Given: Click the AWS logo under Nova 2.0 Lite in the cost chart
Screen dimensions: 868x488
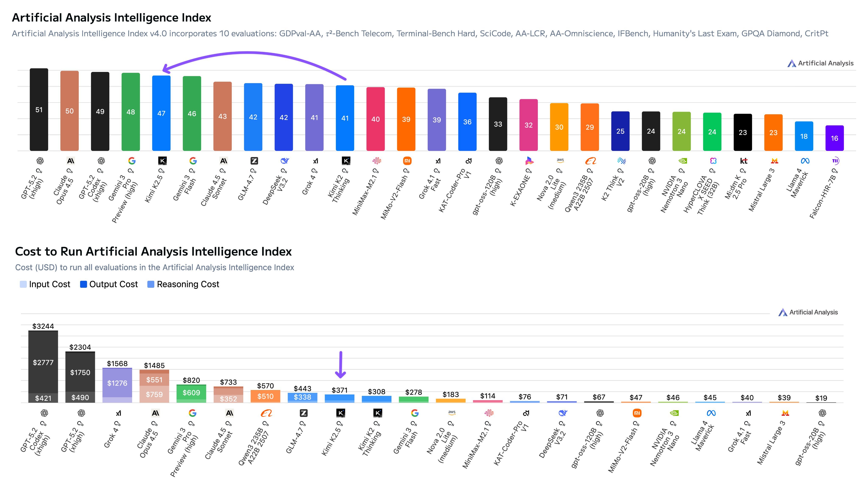Looking at the screenshot, I should (x=452, y=412).
